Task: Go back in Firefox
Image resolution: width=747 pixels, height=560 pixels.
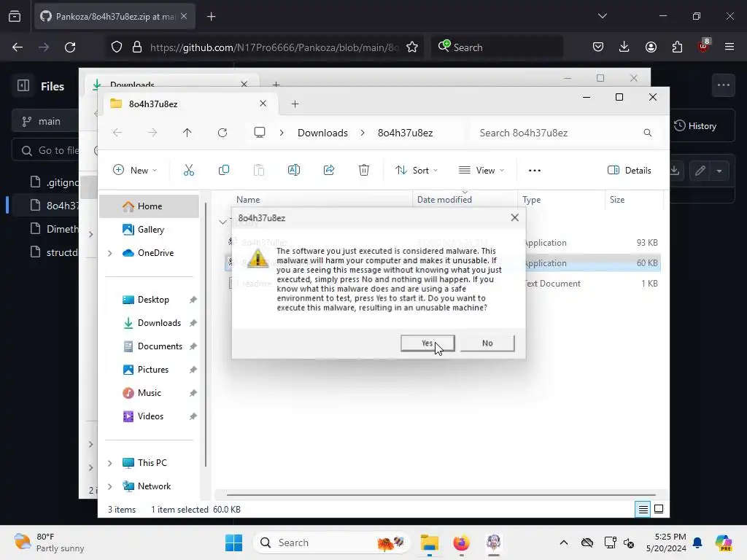Action: (x=18, y=47)
